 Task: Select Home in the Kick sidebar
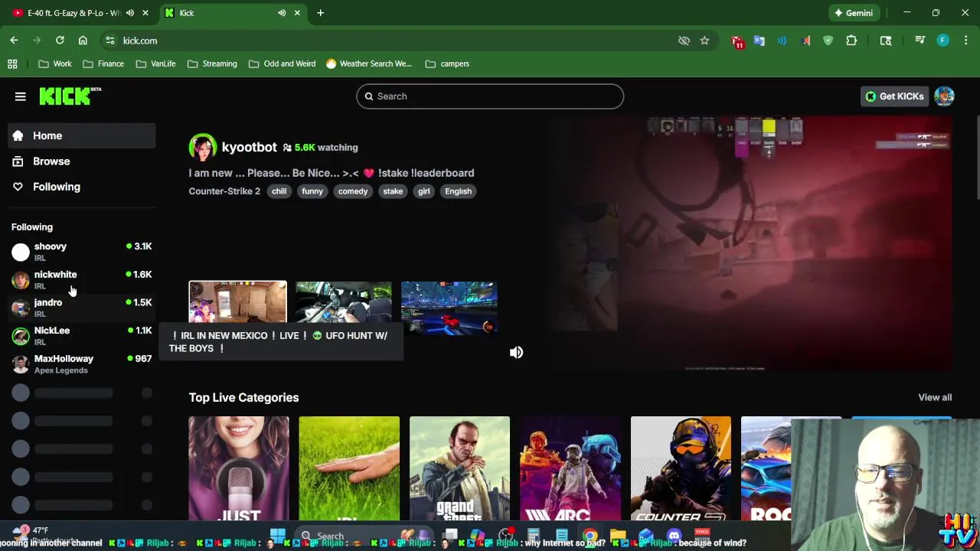[x=82, y=135]
